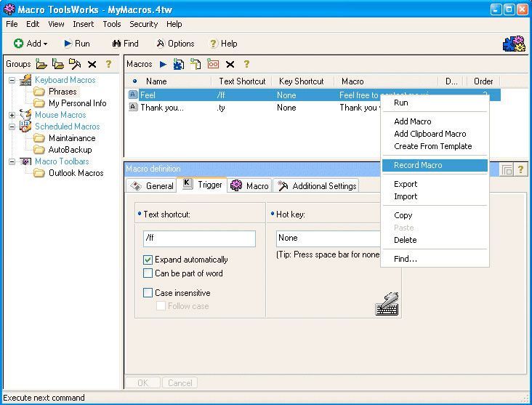Expand the Mouse Macros tree node

coord(12,115)
